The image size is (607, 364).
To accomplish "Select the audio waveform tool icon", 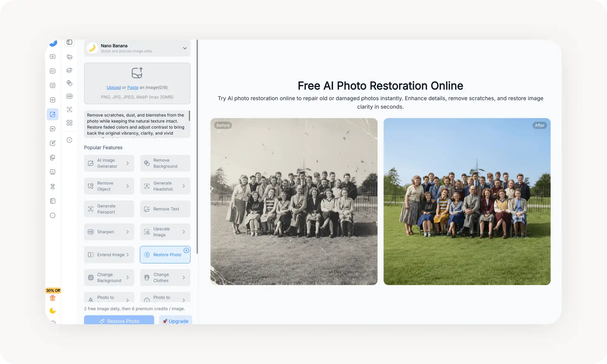I will click(x=53, y=99).
